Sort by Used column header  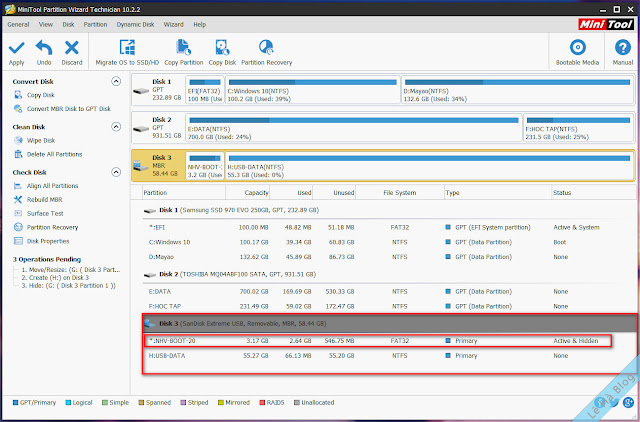(x=291, y=193)
